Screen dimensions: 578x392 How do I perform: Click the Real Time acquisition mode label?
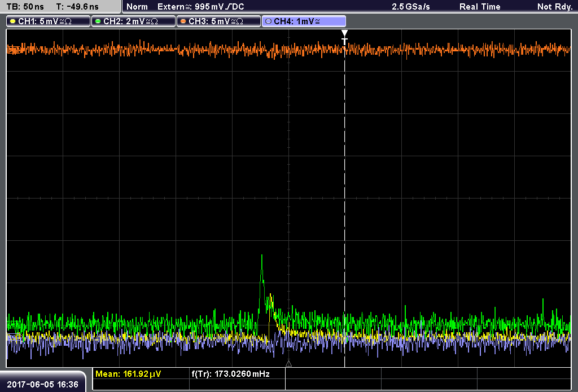(x=480, y=7)
